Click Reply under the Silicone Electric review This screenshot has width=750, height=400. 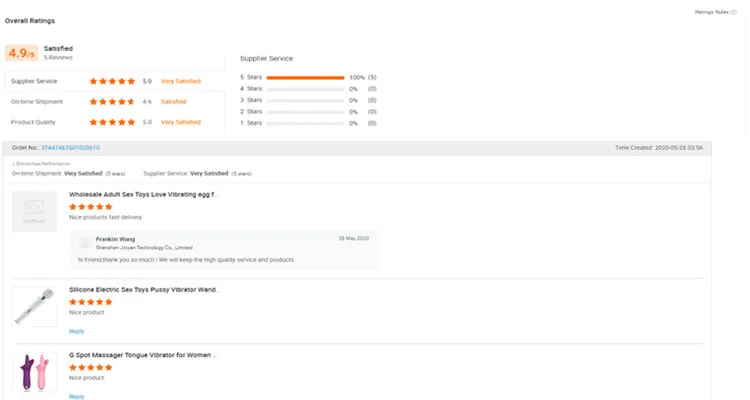pyautogui.click(x=77, y=330)
